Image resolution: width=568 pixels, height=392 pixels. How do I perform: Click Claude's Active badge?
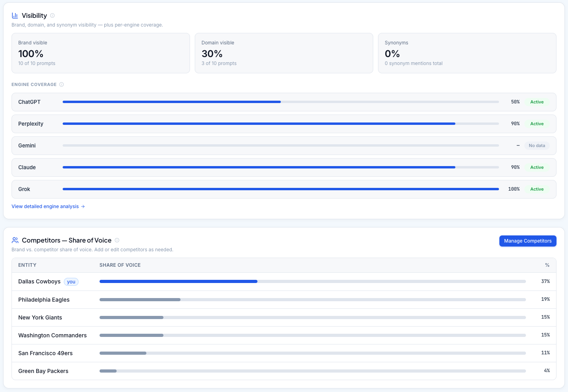coord(537,167)
